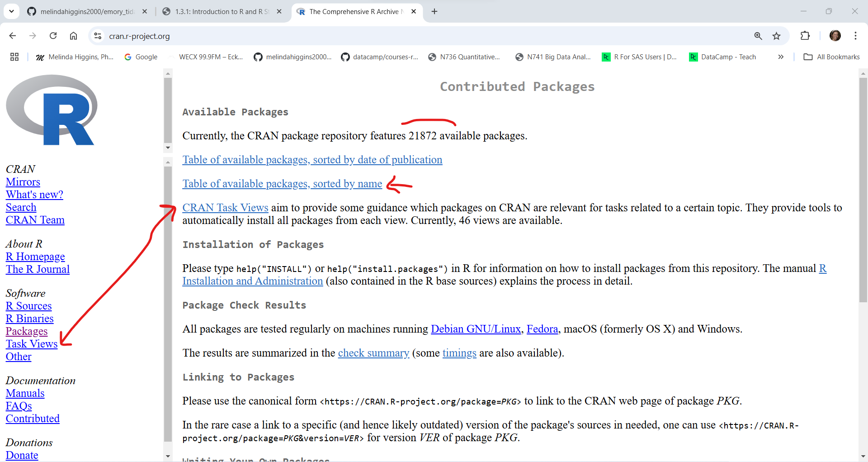Open the Chrome three-dot menu
The width and height of the screenshot is (868, 462).
click(855, 36)
